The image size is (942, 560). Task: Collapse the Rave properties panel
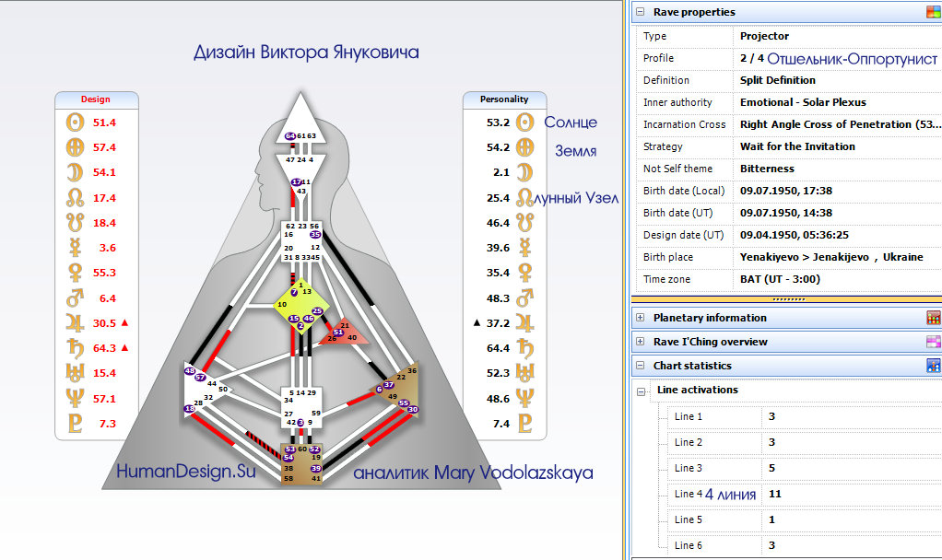(x=640, y=12)
